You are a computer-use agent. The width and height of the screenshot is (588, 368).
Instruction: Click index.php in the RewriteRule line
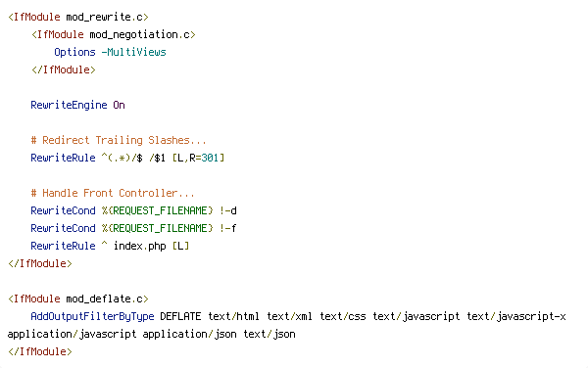[139, 246]
